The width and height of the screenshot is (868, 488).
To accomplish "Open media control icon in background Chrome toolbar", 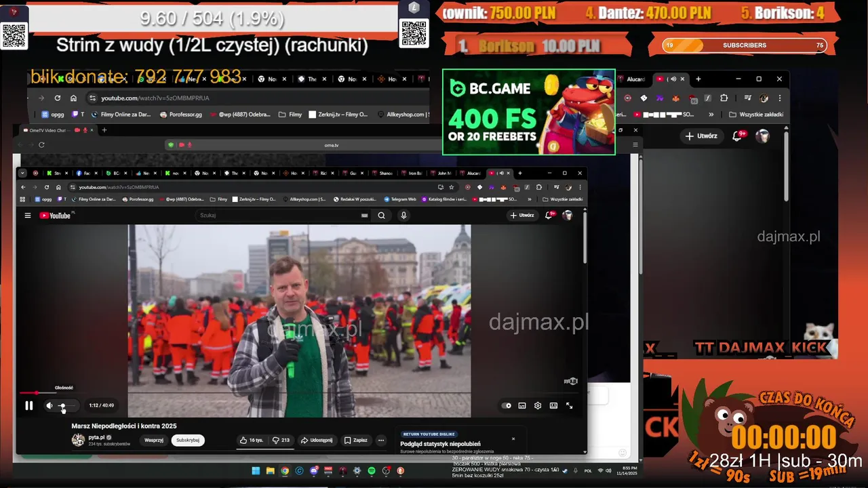I will point(747,98).
